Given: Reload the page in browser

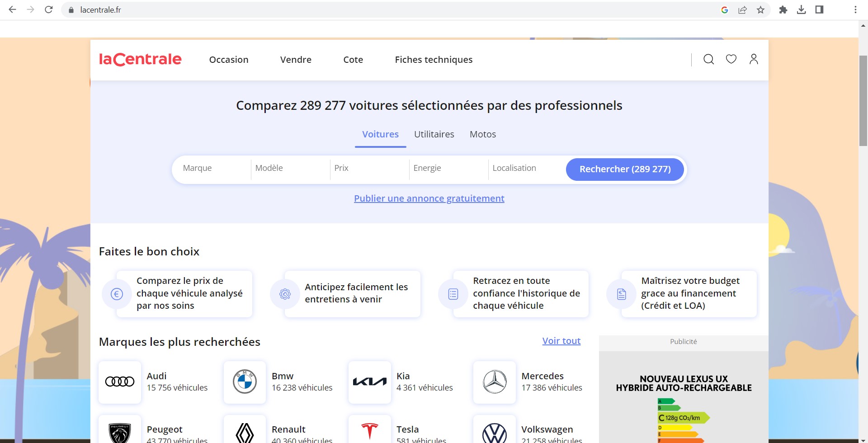Looking at the screenshot, I should pyautogui.click(x=49, y=10).
